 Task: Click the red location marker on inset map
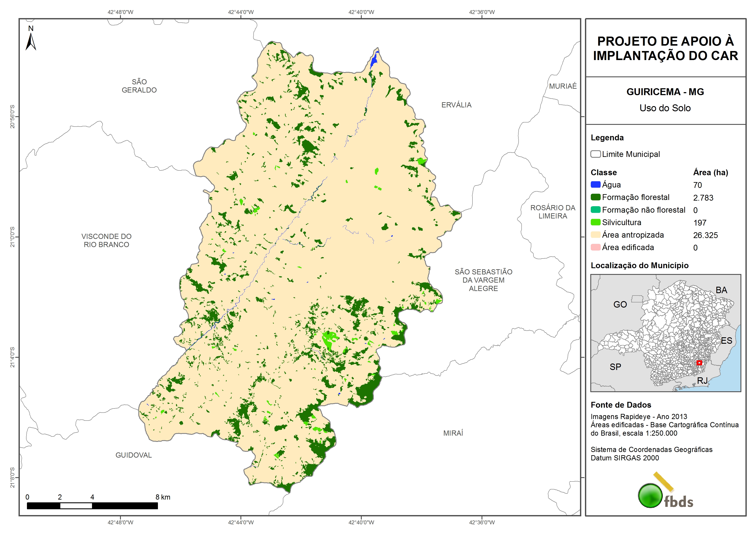point(699,363)
